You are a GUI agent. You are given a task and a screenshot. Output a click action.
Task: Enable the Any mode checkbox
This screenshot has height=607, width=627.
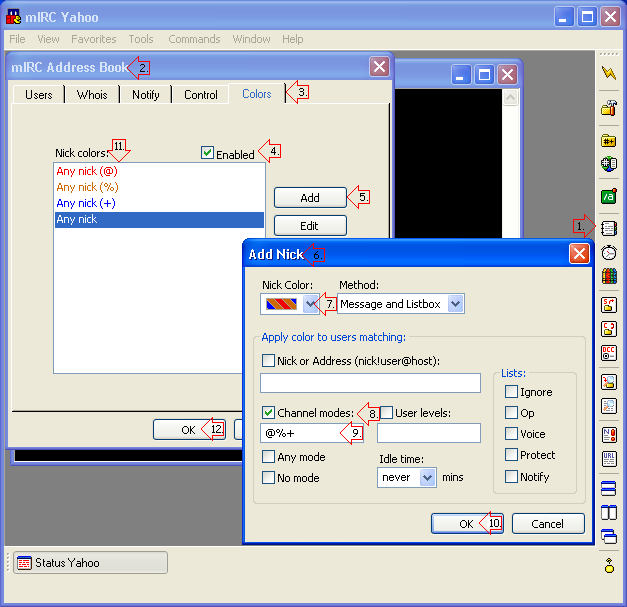tap(268, 456)
